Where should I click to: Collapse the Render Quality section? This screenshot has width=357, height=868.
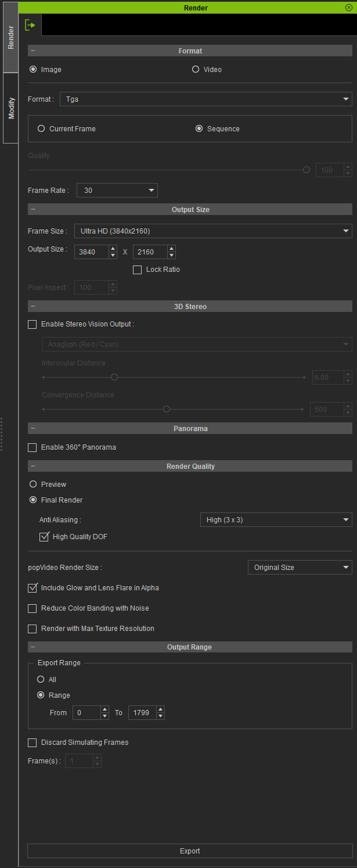tap(33, 466)
